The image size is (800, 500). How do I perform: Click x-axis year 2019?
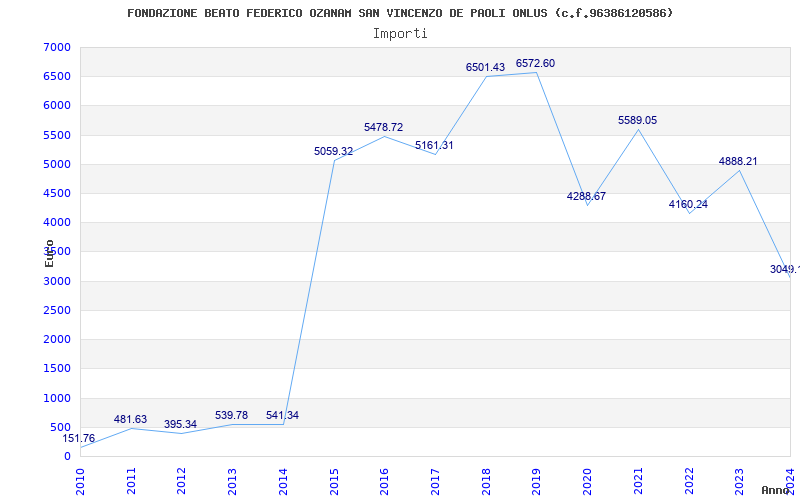tap(536, 481)
